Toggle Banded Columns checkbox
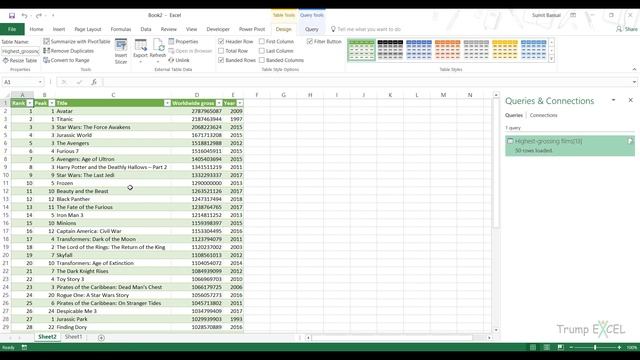This screenshot has width=640, height=360. (262, 60)
